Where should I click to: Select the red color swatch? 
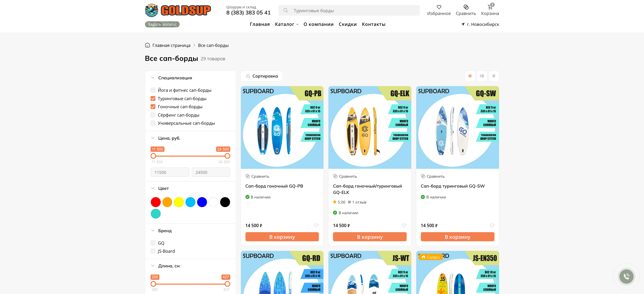pos(156,202)
